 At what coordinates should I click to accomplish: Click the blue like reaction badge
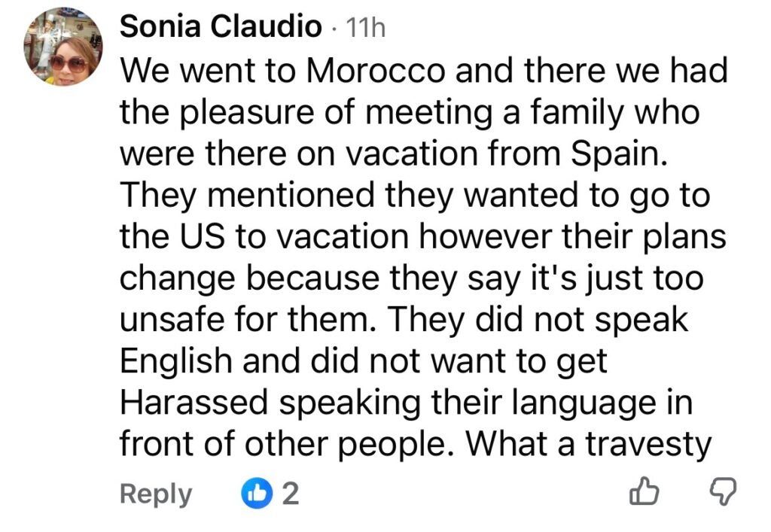coord(254,494)
